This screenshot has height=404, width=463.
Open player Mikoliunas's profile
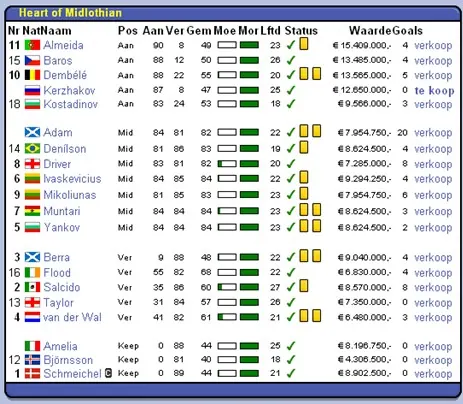coord(70,195)
